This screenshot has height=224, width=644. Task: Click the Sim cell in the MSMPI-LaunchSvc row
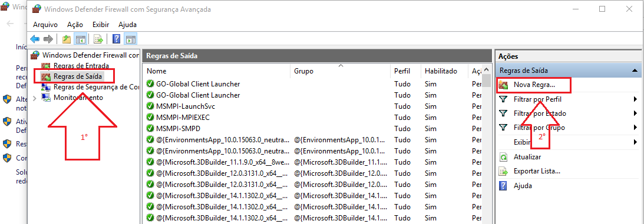pos(431,106)
